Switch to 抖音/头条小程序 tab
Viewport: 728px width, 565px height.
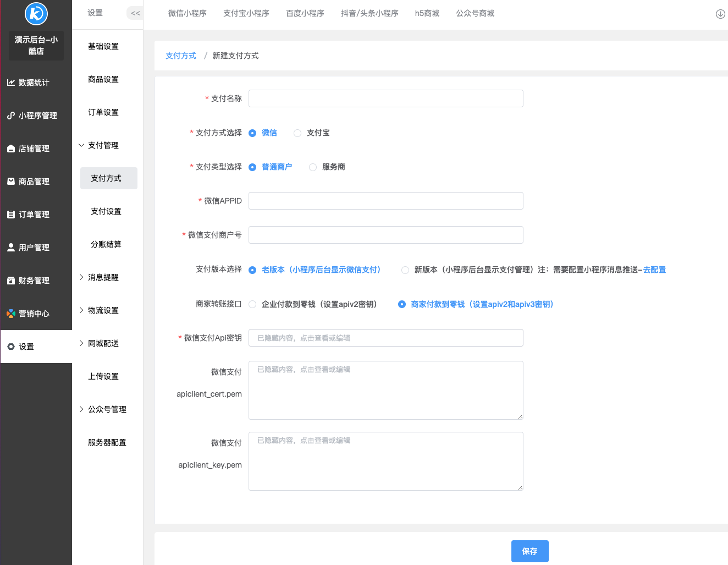(369, 13)
